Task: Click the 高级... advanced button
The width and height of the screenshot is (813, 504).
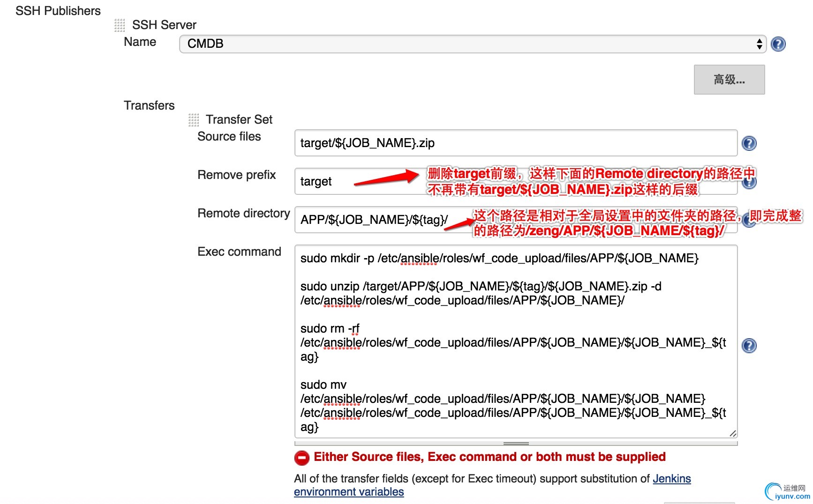Action: click(729, 80)
